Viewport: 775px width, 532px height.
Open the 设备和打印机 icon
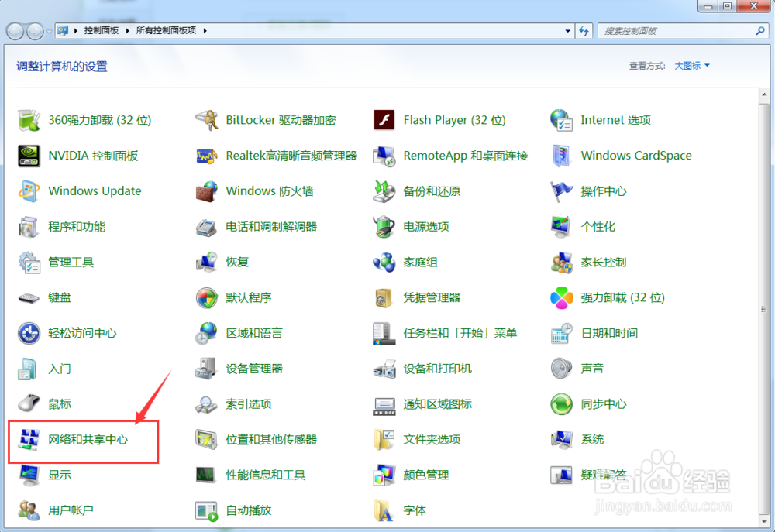click(384, 369)
